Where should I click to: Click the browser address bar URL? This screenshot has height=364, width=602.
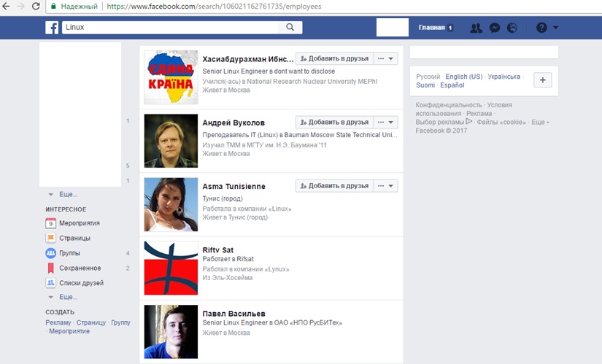point(214,6)
